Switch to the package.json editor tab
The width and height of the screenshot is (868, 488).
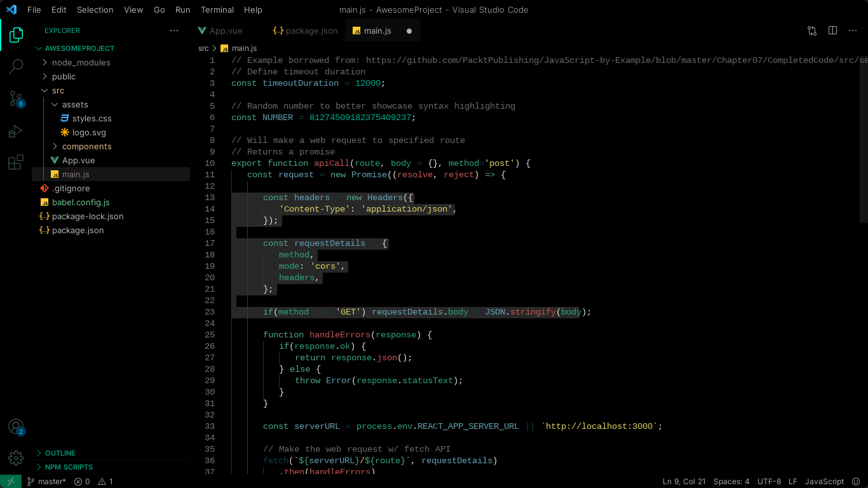point(306,30)
